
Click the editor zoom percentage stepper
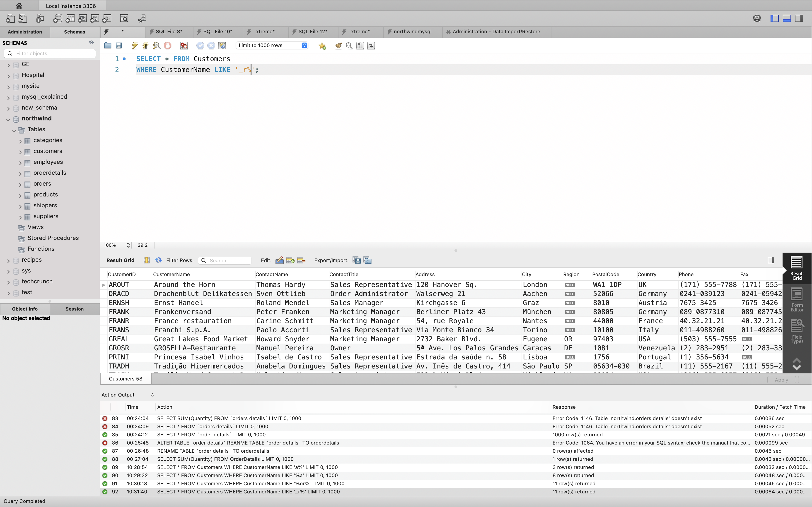pos(128,245)
